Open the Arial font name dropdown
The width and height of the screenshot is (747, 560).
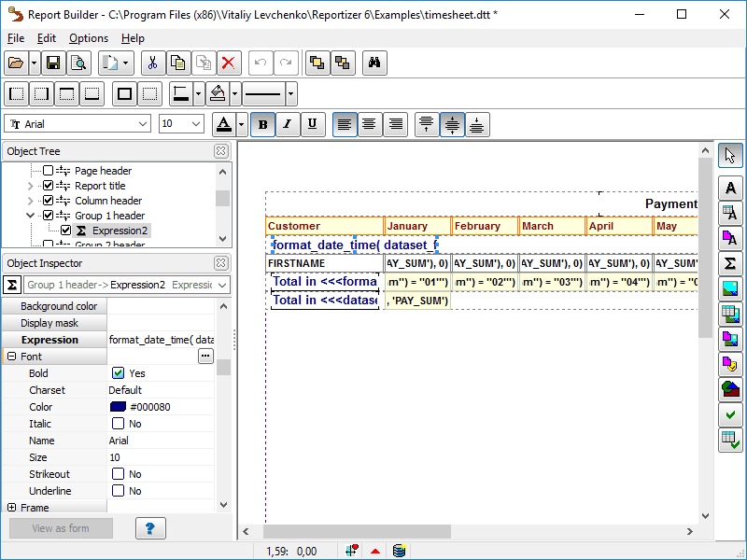pyautogui.click(x=143, y=124)
